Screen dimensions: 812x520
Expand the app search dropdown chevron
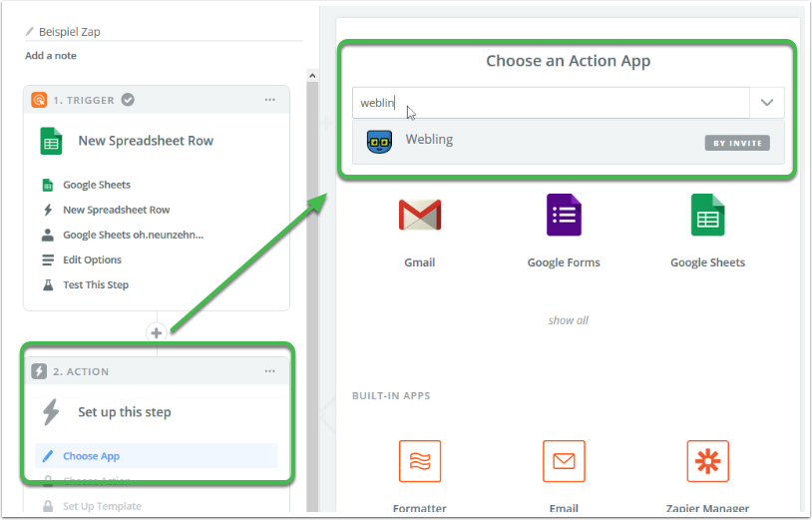[767, 103]
